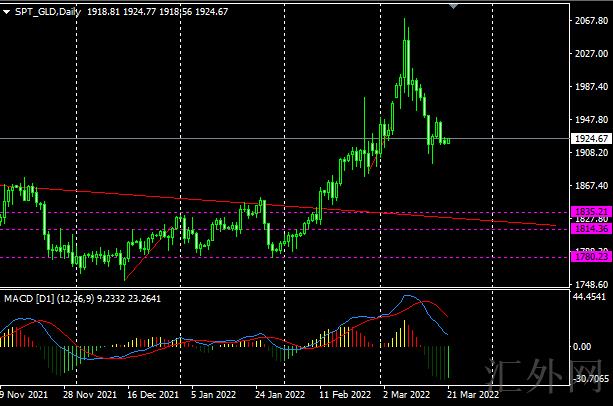Viewport: 613px width, 406px height.
Task: Click the price scale value 2067.80
Action: coord(591,20)
